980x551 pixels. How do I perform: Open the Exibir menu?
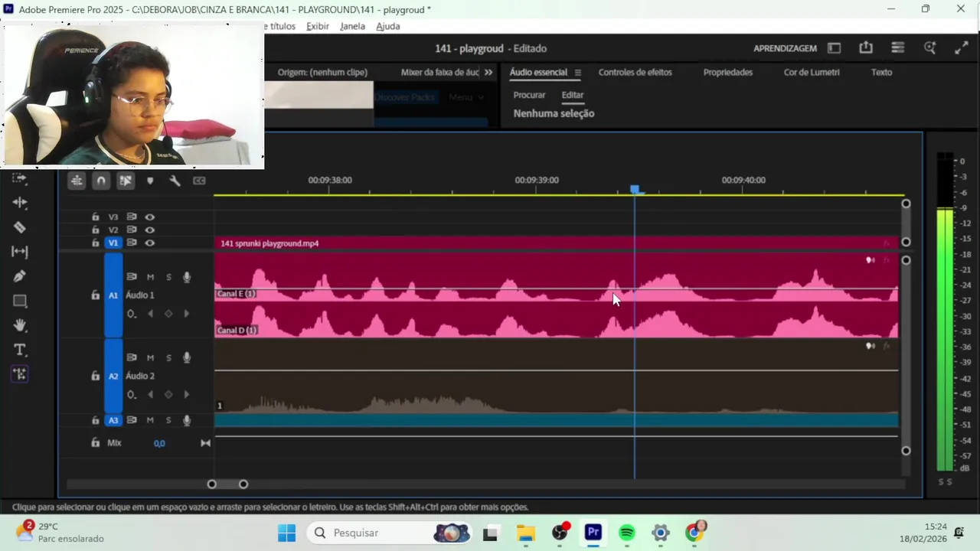pos(317,26)
